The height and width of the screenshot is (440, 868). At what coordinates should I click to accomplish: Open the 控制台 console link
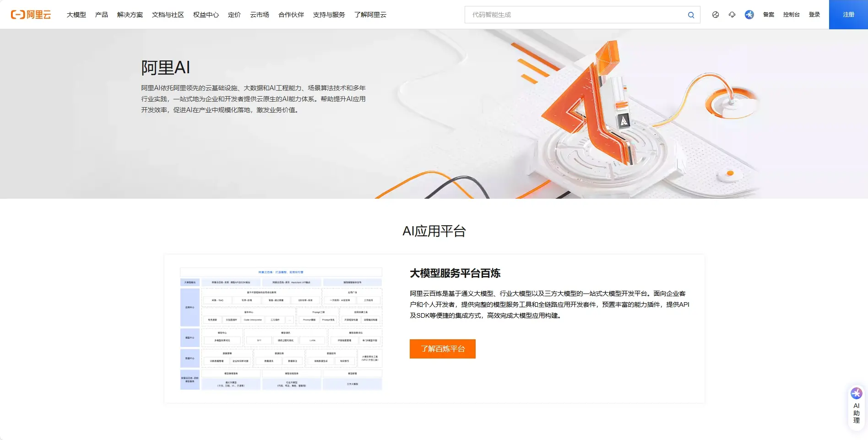[791, 15]
